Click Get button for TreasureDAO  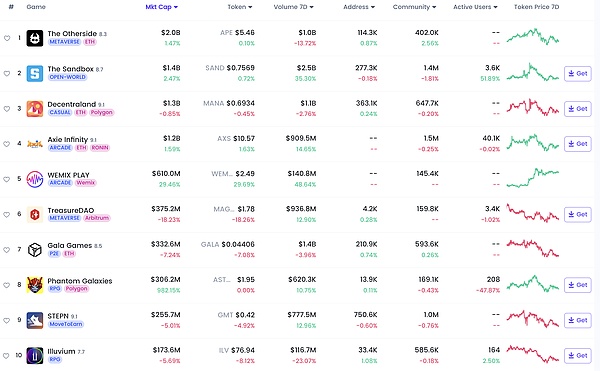click(x=578, y=215)
